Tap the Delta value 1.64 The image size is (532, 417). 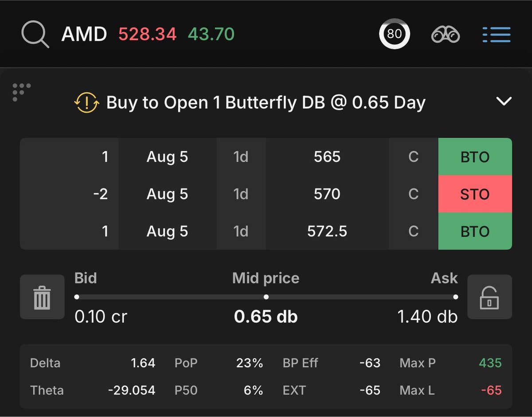(143, 363)
